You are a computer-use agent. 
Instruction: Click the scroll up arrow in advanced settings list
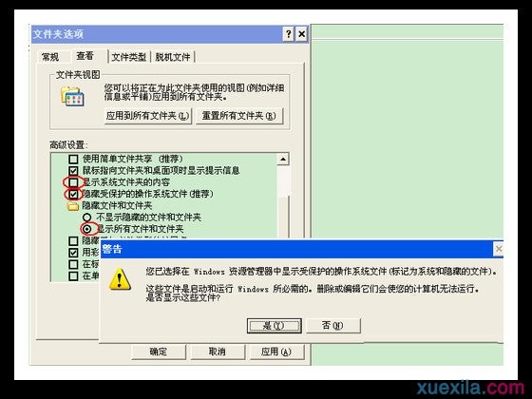tap(283, 159)
